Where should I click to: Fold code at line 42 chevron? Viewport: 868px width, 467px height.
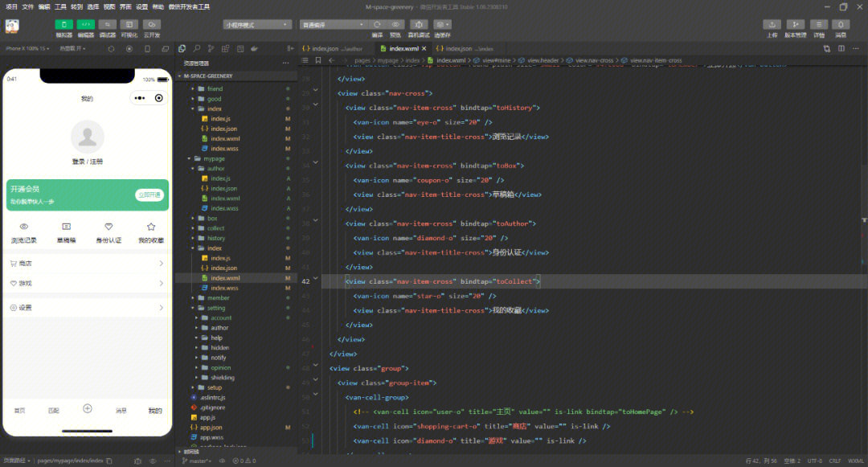(x=316, y=279)
